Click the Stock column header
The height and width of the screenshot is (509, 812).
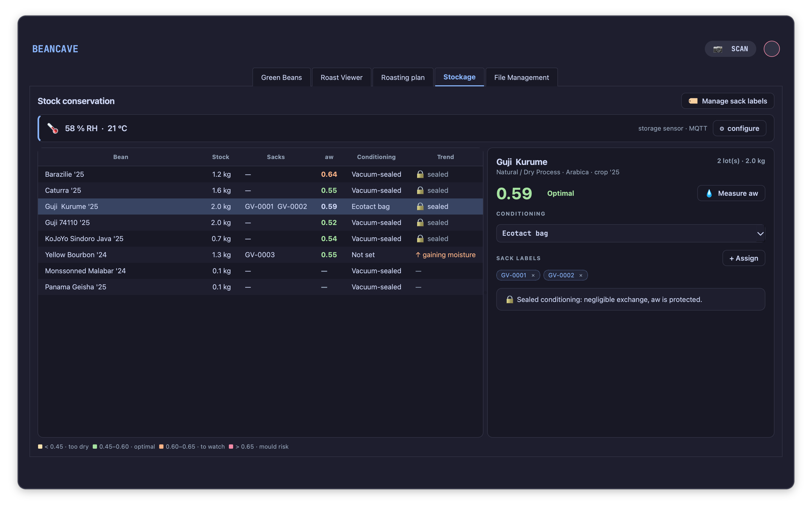click(221, 157)
